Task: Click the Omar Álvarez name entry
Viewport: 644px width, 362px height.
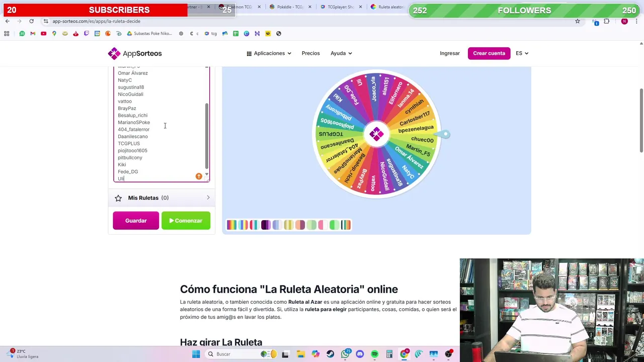Action: click(133, 73)
